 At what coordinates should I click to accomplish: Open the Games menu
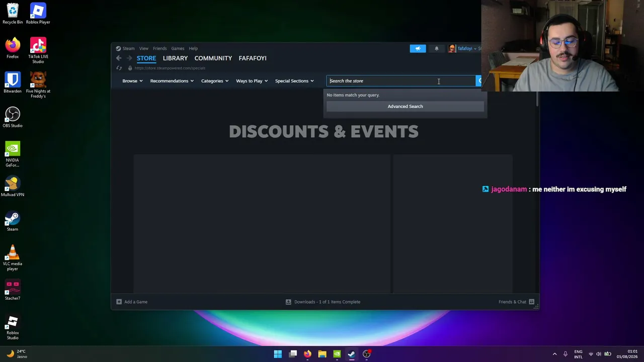coord(178,49)
